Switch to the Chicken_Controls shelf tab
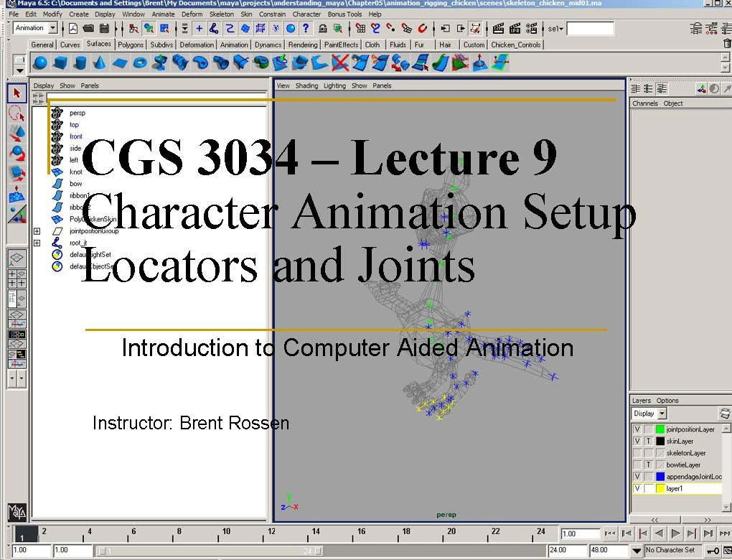732x560 pixels. pyautogui.click(x=516, y=45)
